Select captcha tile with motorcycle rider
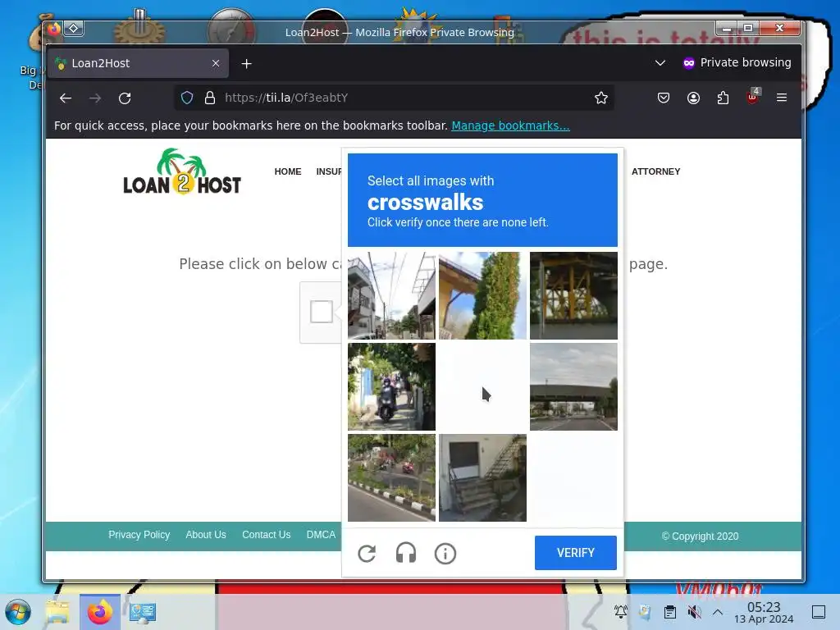Viewport: 840px width, 630px height. point(391,387)
